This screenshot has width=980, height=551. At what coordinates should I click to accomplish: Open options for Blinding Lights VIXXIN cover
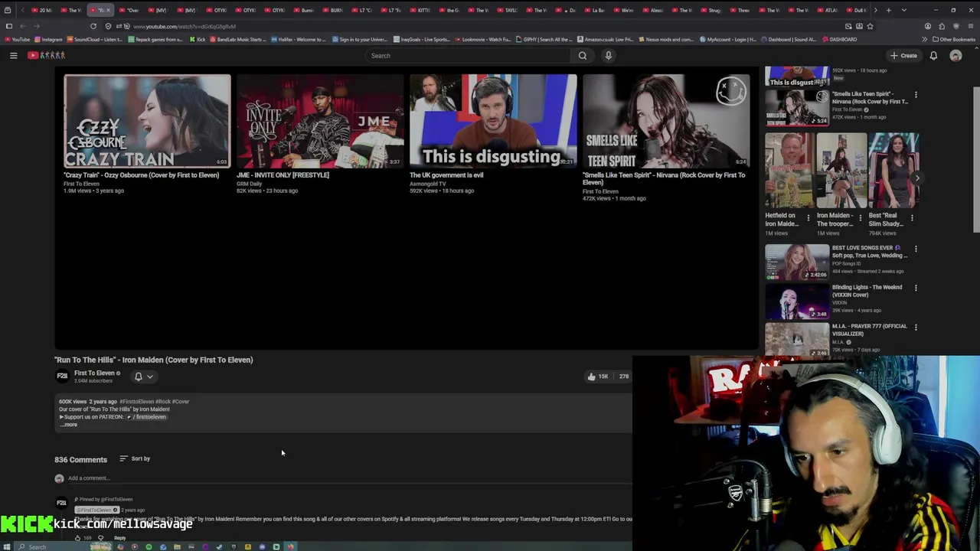(x=916, y=288)
